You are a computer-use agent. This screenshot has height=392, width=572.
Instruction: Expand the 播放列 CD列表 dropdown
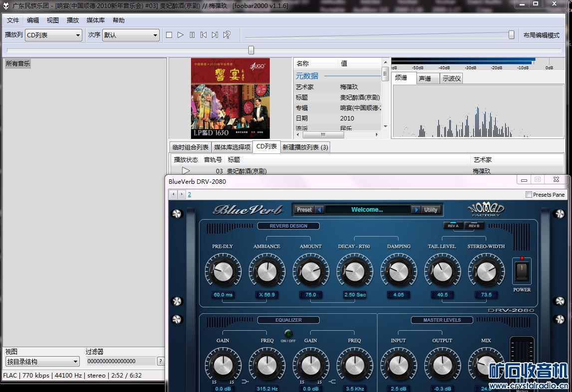point(54,35)
